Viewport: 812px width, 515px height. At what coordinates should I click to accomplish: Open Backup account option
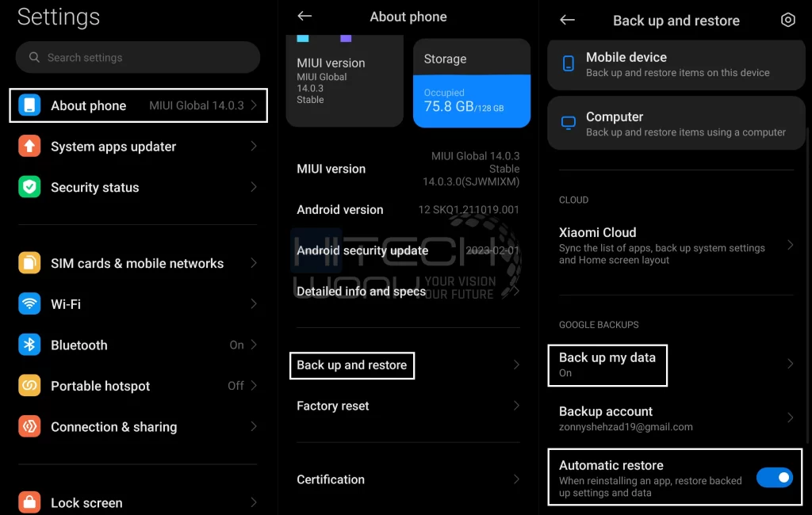point(676,418)
